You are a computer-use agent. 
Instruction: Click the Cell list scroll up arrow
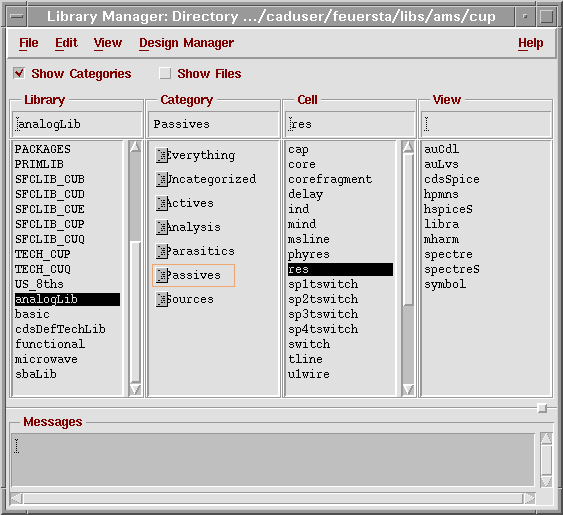coord(408,147)
